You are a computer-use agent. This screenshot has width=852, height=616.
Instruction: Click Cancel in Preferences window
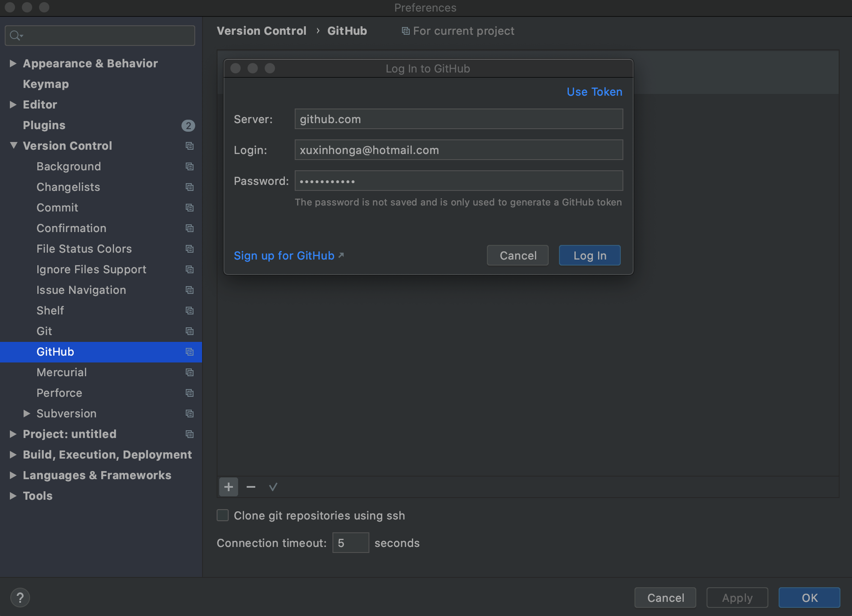point(665,598)
